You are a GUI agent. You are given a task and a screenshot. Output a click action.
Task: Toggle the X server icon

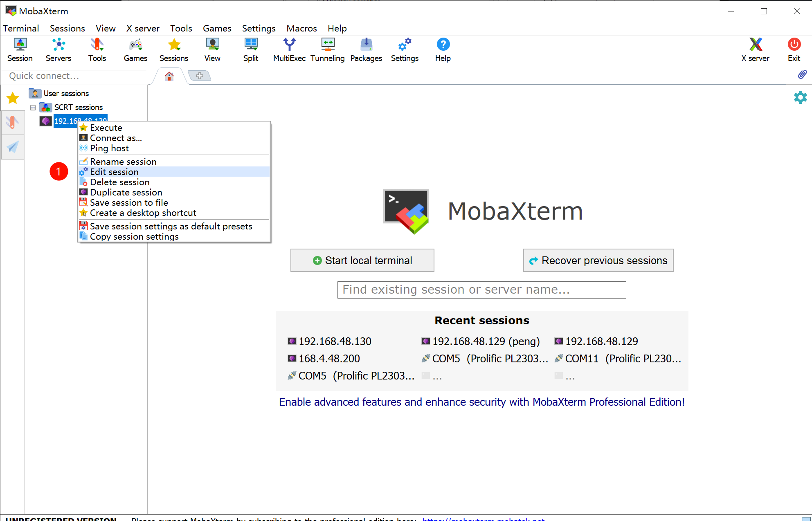[755, 50]
